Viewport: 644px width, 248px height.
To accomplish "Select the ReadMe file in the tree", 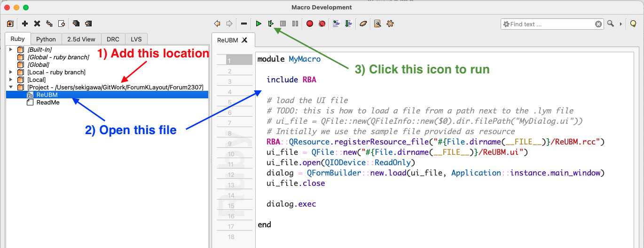I will point(48,102).
